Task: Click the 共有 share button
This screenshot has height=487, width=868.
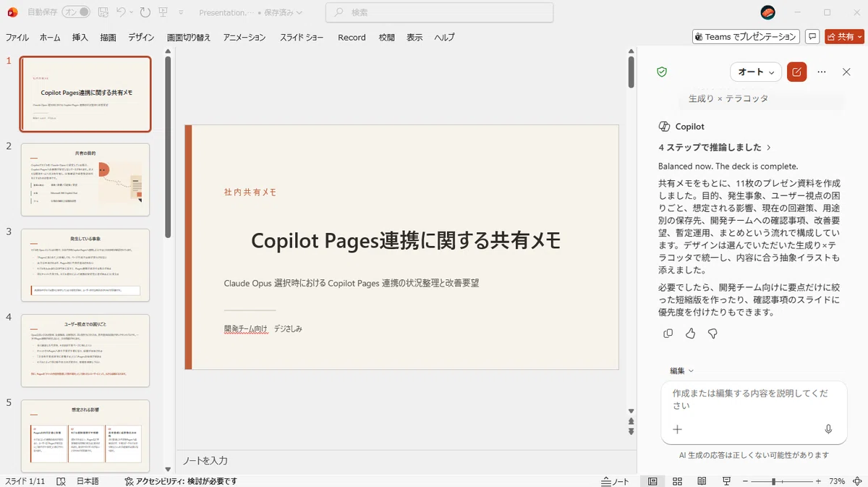Action: 844,37
